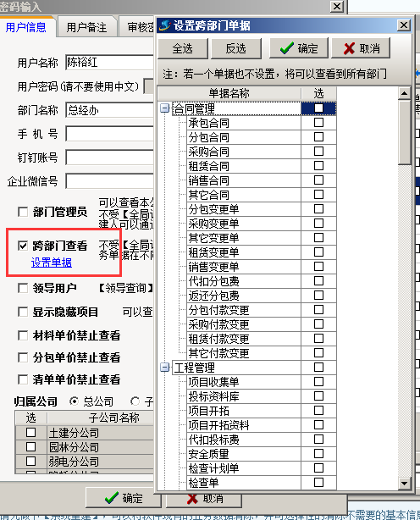The height and width of the screenshot is (520, 420).
Task: Click the green checkmark 确定 at bottom of user form
Action: [x=124, y=498]
